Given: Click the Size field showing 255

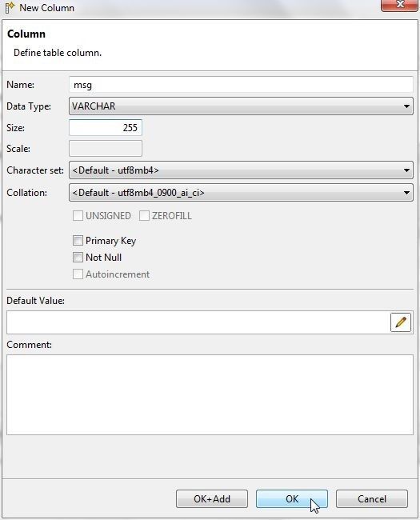Looking at the screenshot, I should click(x=106, y=128).
